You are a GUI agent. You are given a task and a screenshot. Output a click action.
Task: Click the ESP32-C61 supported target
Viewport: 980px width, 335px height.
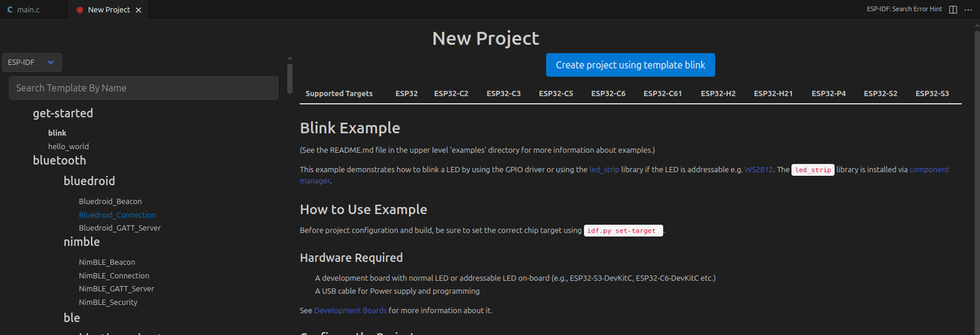[x=662, y=94]
